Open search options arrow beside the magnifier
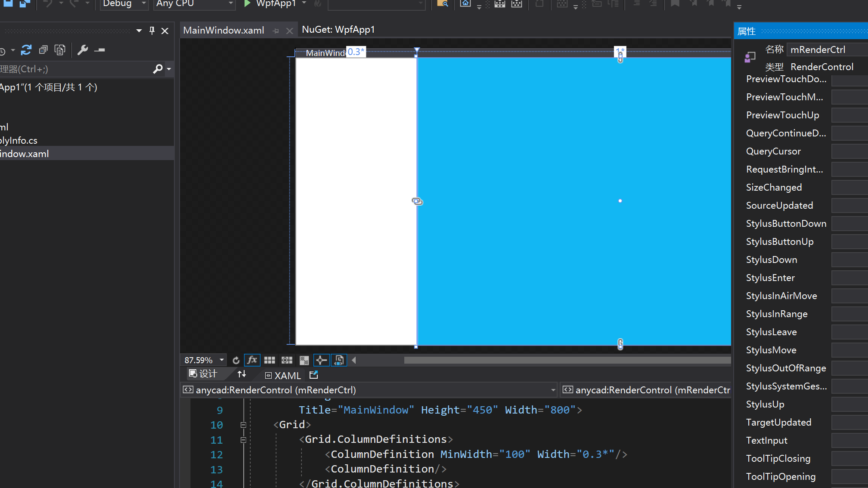The image size is (868, 488). click(169, 69)
